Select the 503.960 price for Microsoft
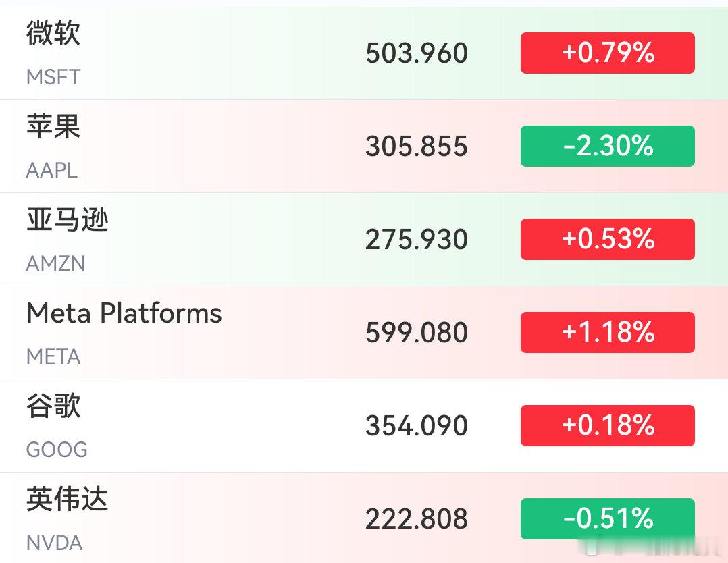 (x=417, y=53)
